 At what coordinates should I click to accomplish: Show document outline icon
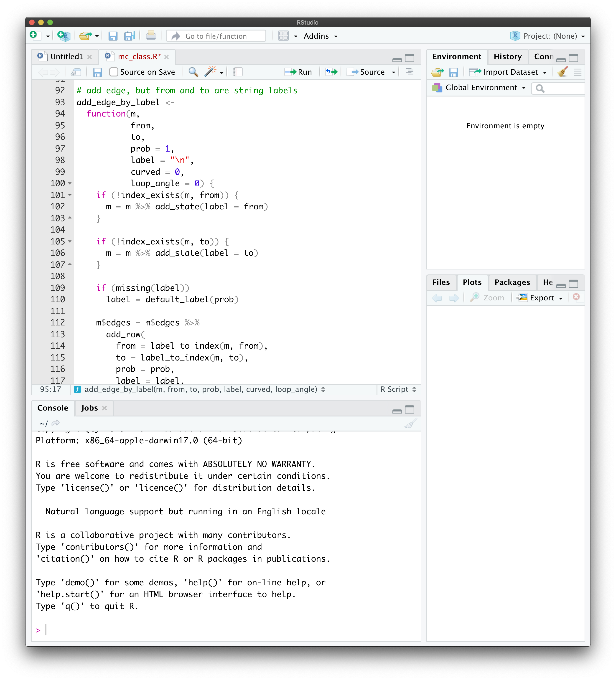[410, 72]
